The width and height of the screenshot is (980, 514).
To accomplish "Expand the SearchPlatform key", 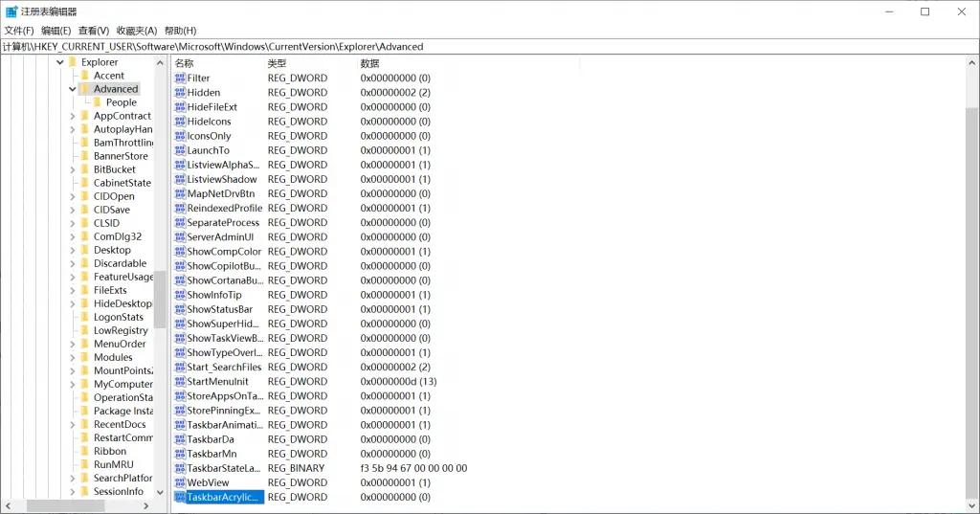I will pyautogui.click(x=73, y=478).
